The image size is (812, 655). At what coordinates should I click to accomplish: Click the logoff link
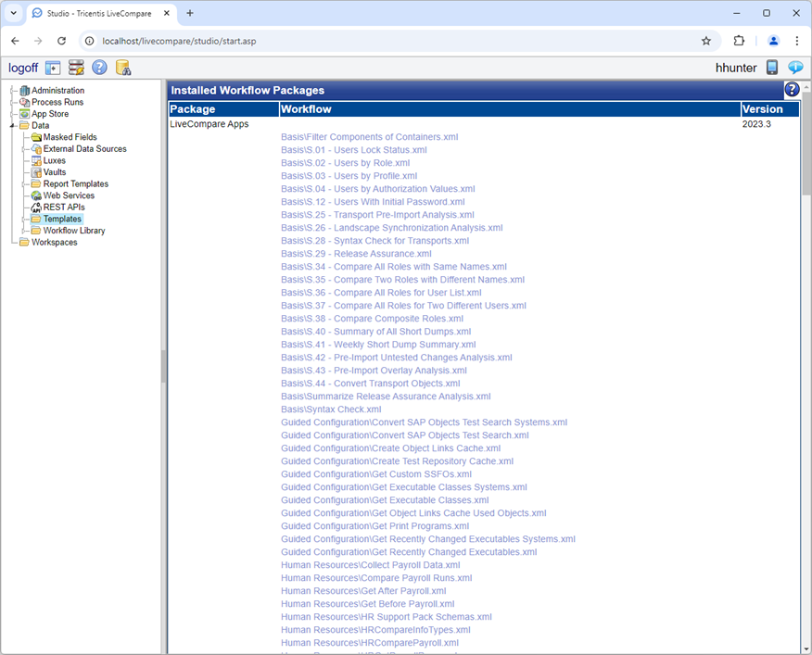[x=23, y=67]
